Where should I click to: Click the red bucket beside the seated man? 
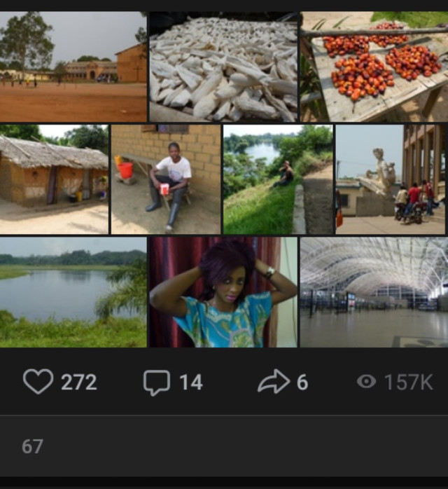(125, 170)
